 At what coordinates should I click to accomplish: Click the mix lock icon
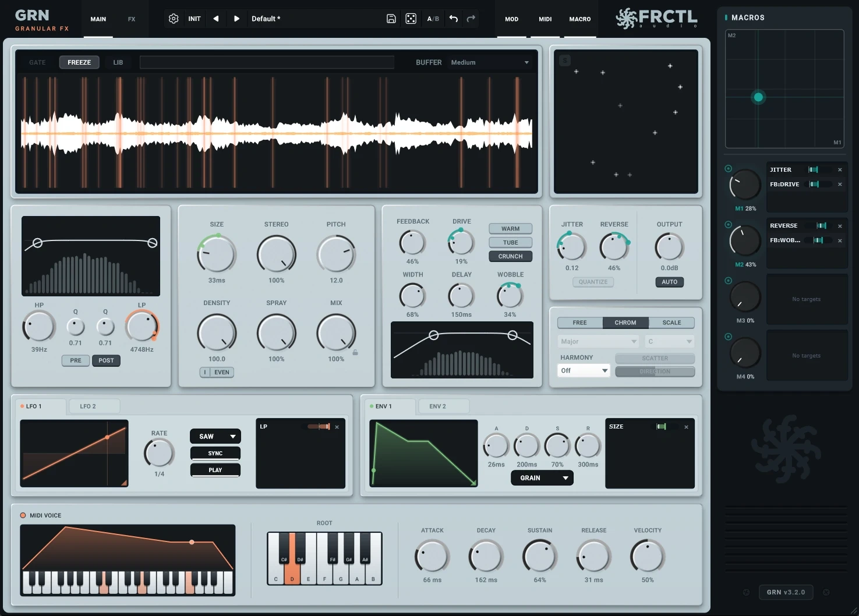click(355, 352)
